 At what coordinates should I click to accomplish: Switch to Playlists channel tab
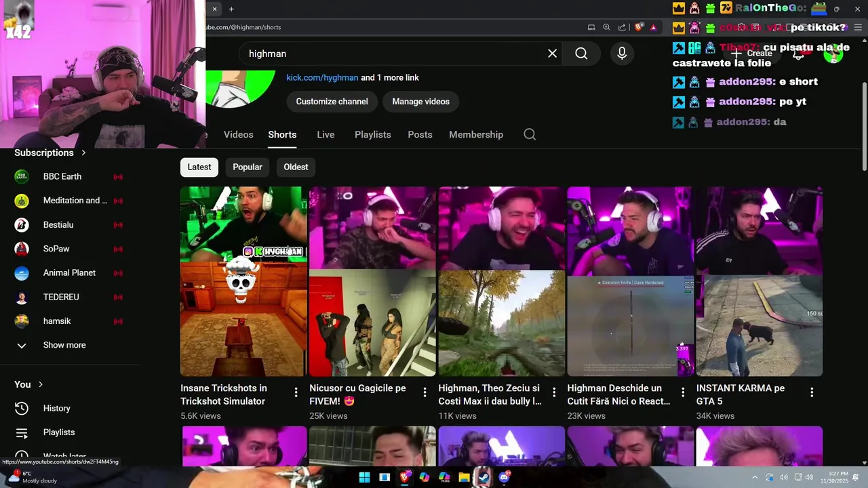[x=373, y=134]
